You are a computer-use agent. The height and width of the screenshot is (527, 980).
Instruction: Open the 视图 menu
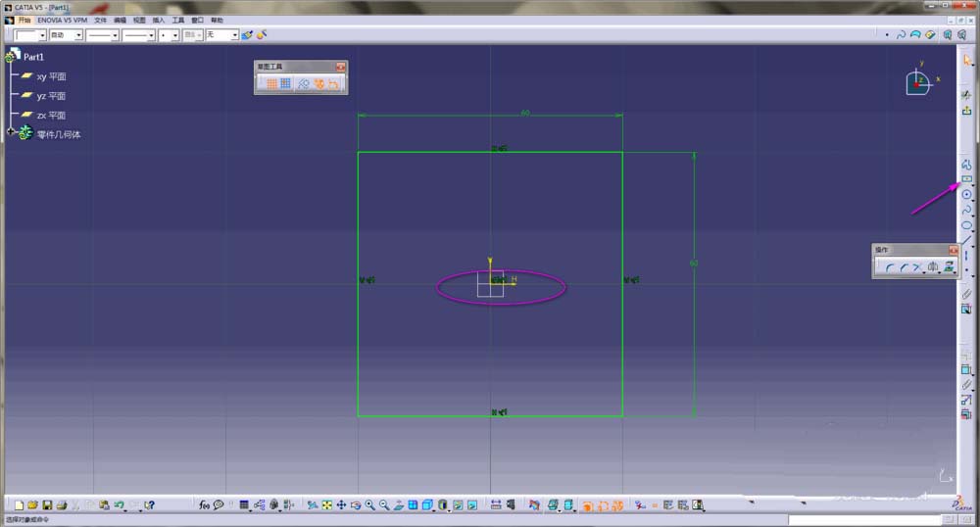tap(139, 21)
